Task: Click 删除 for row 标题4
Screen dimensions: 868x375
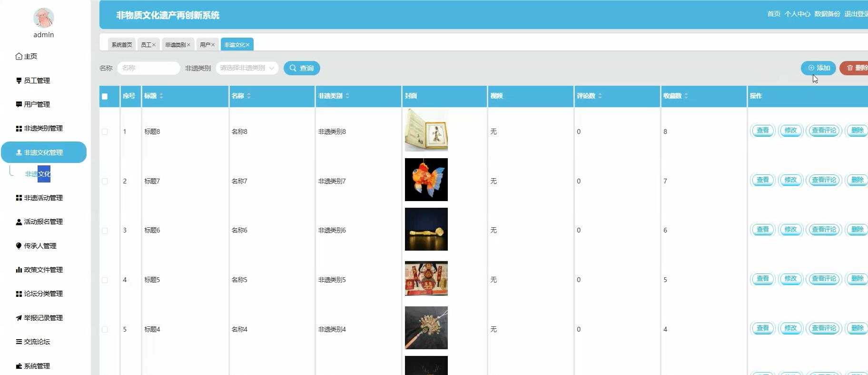Action: point(857,328)
